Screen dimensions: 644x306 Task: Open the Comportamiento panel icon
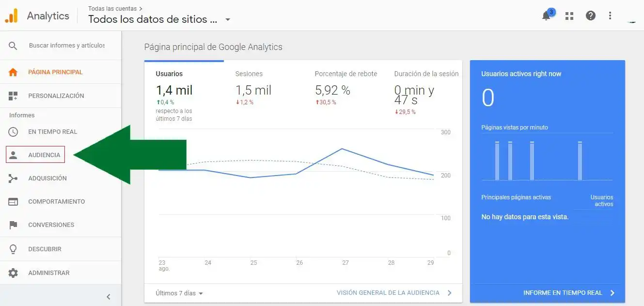tap(14, 201)
